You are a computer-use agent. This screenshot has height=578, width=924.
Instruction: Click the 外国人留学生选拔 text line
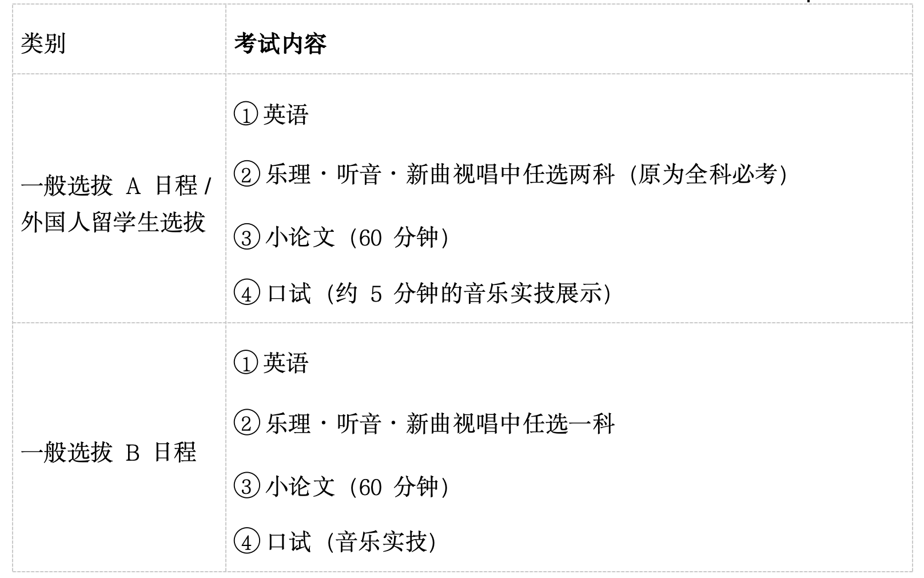[113, 221]
